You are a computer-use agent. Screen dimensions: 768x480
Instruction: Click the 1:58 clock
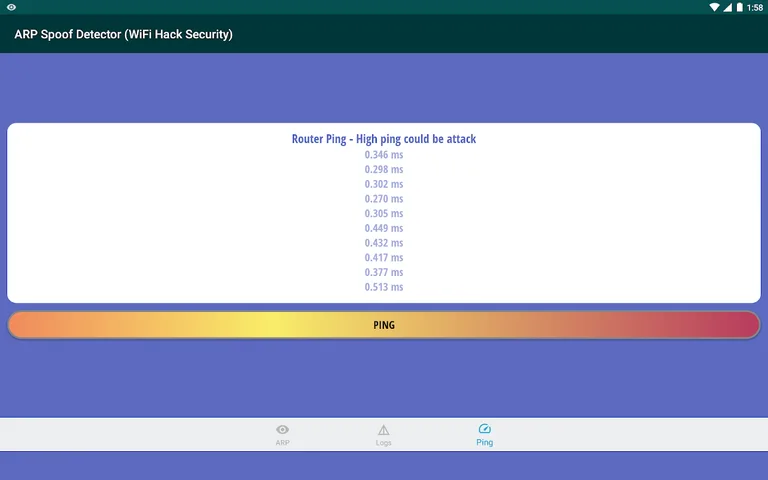[755, 7]
